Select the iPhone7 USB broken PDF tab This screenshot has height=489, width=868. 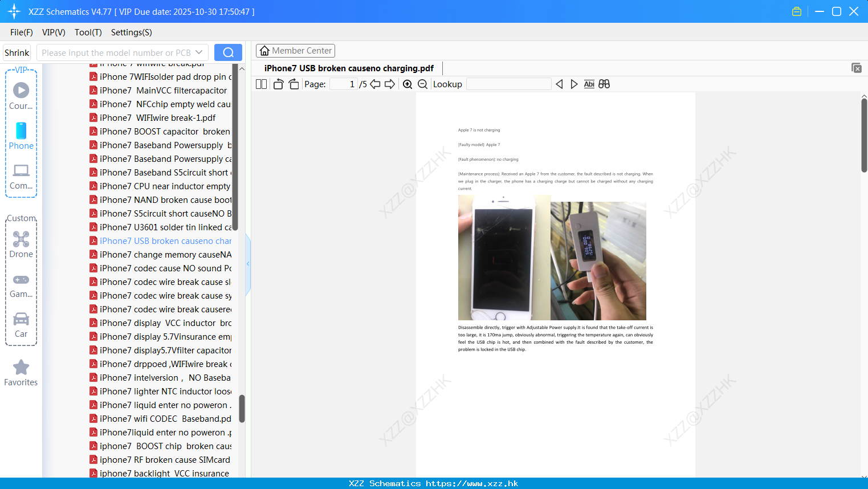coord(349,68)
